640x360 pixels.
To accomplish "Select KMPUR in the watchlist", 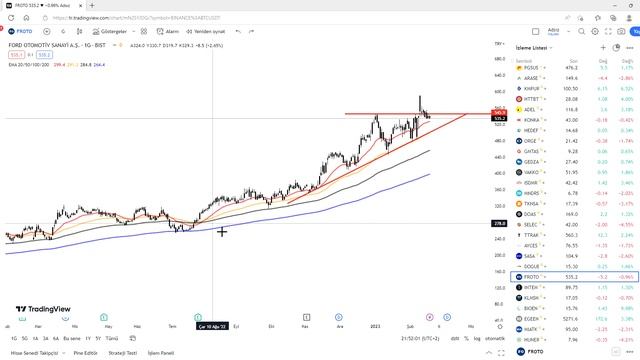I will tap(575, 89).
